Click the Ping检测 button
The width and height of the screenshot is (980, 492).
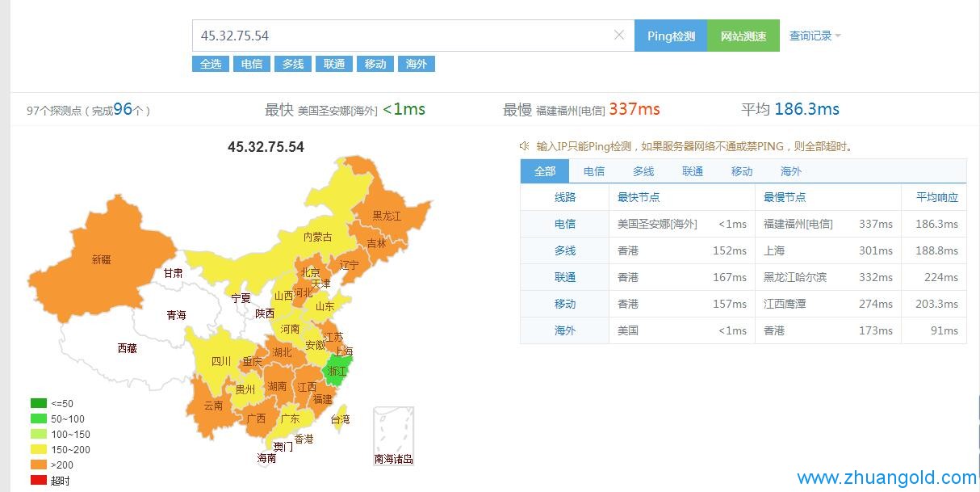(x=671, y=35)
